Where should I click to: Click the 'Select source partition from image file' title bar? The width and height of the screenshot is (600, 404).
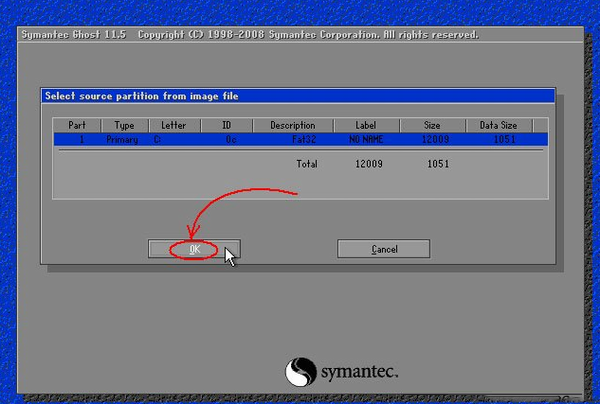pyautogui.click(x=298, y=96)
